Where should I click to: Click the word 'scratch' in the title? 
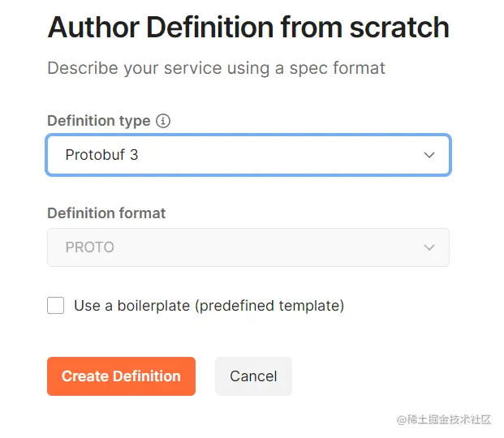point(398,28)
